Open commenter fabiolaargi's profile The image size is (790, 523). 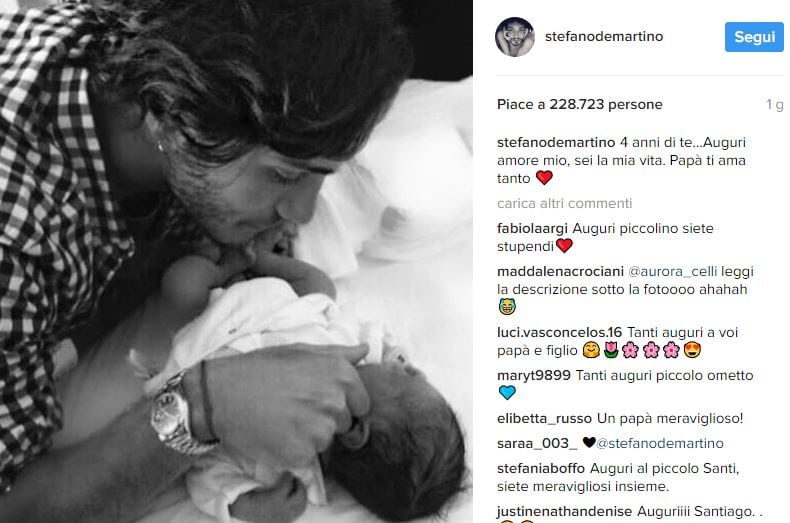point(532,229)
